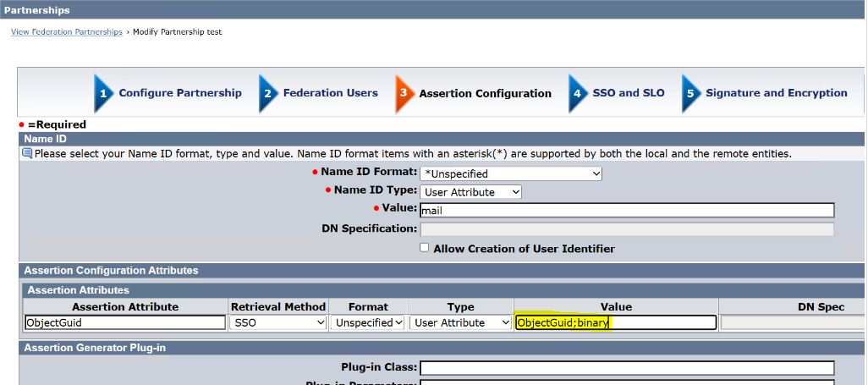Image resolution: width=868 pixels, height=385 pixels.
Task: Open View Federation Partnerships link
Action: coord(66,32)
